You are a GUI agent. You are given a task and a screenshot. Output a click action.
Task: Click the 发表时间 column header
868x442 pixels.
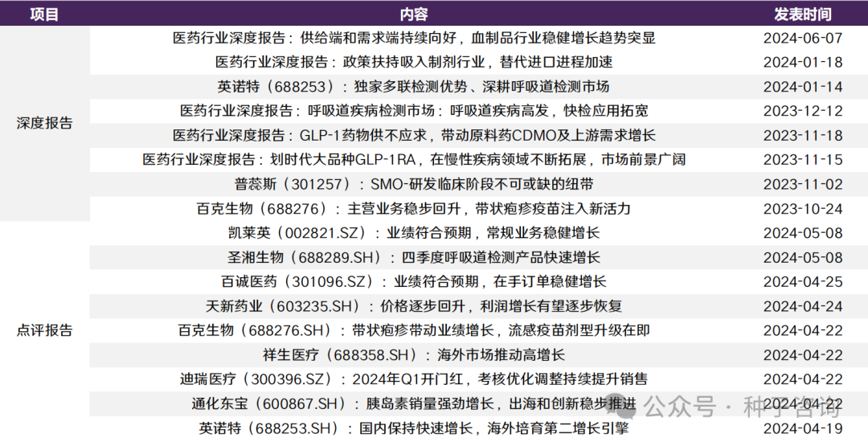pos(803,14)
